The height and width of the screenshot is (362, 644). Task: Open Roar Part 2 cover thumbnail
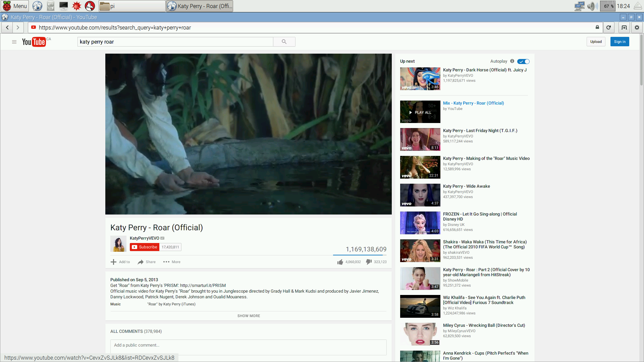tap(420, 279)
